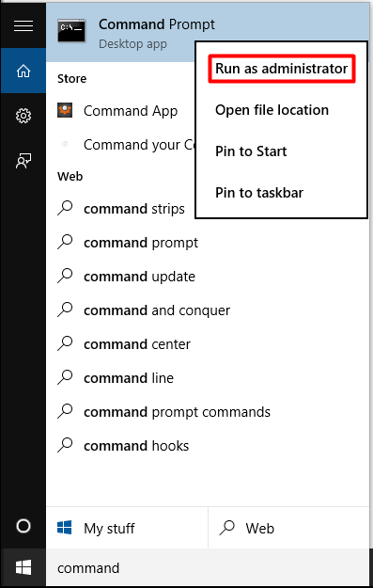Click the search box containing 'command'
Image resolution: width=373 pixels, height=588 pixels.
(208, 567)
